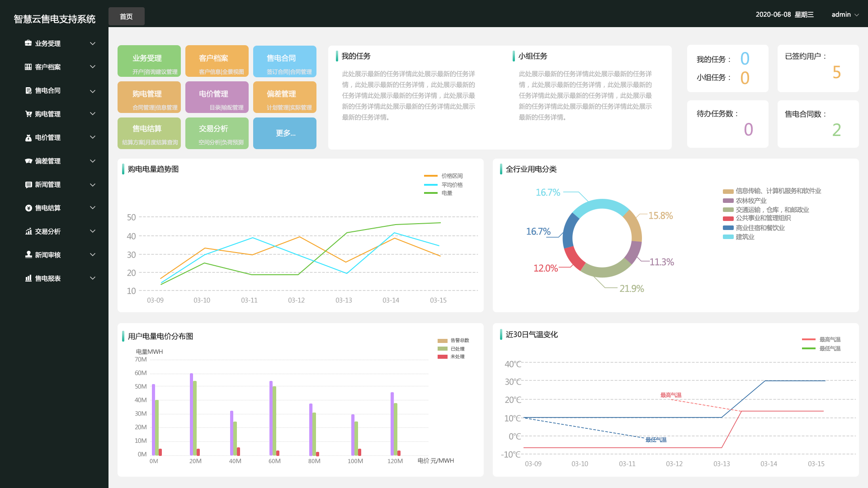The width and height of the screenshot is (868, 488).
Task: Click the 售电报表 bar chart icon
Action: pos(28,278)
